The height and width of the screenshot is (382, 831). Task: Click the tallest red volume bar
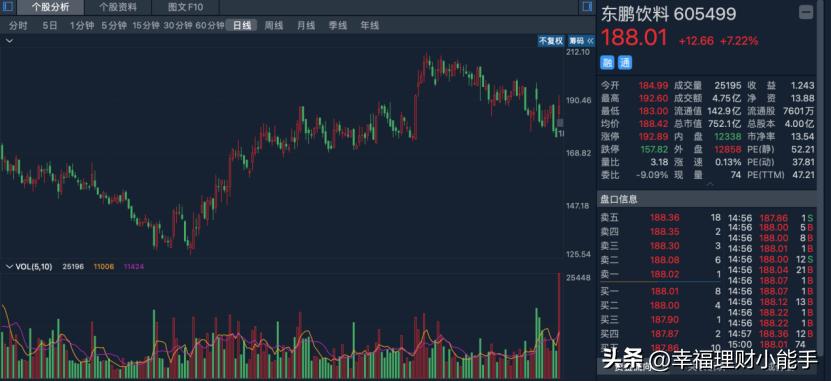coord(559,326)
